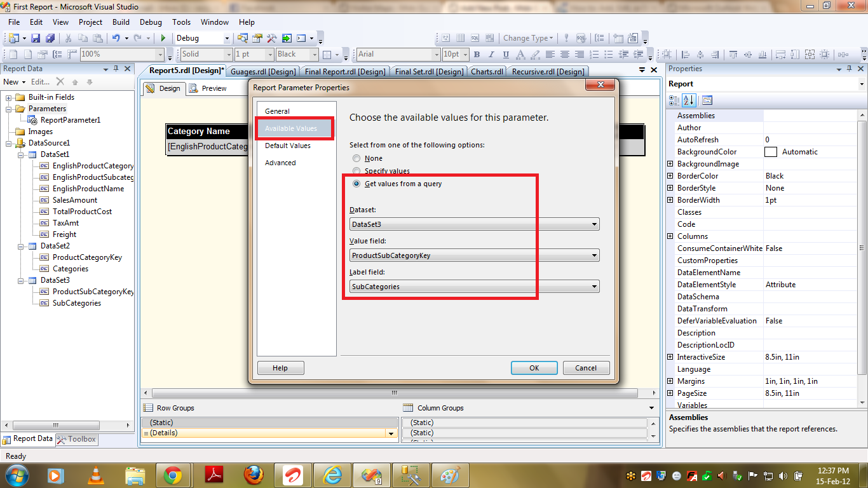Click the BackgroundColor swatch in Properties
The width and height of the screenshot is (868, 488).
770,152
